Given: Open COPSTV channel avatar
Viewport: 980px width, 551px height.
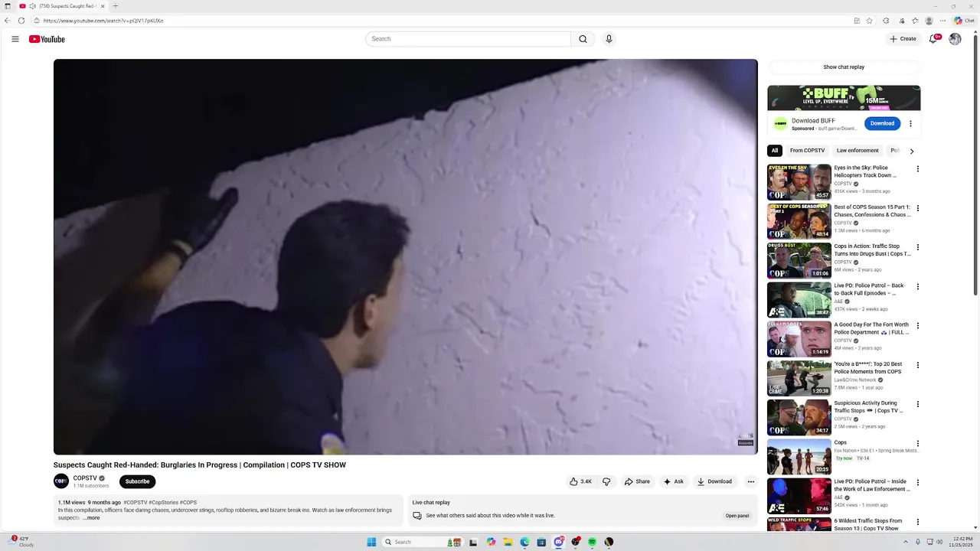Looking at the screenshot, I should pyautogui.click(x=61, y=481).
